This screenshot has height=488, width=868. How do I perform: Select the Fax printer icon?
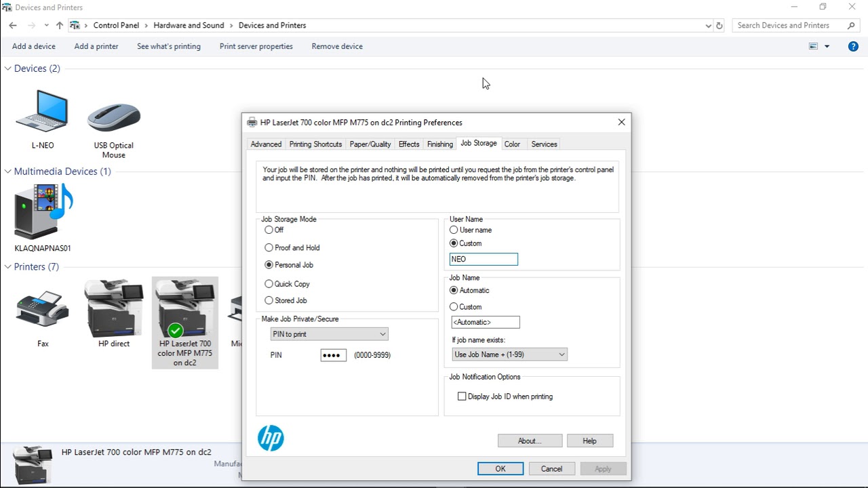42,309
